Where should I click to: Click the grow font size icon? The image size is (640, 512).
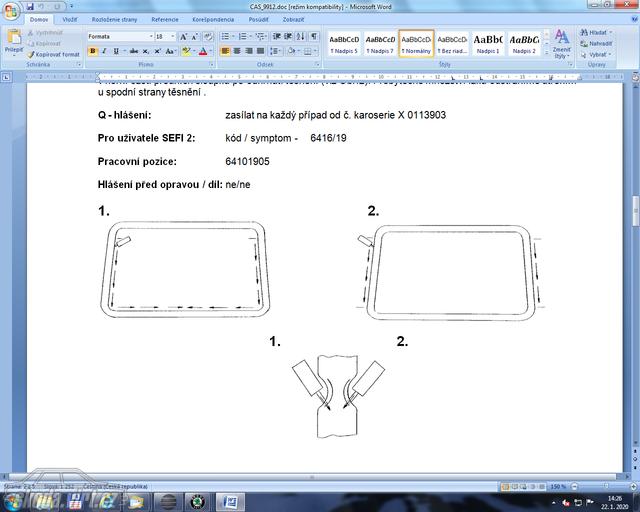(184, 36)
